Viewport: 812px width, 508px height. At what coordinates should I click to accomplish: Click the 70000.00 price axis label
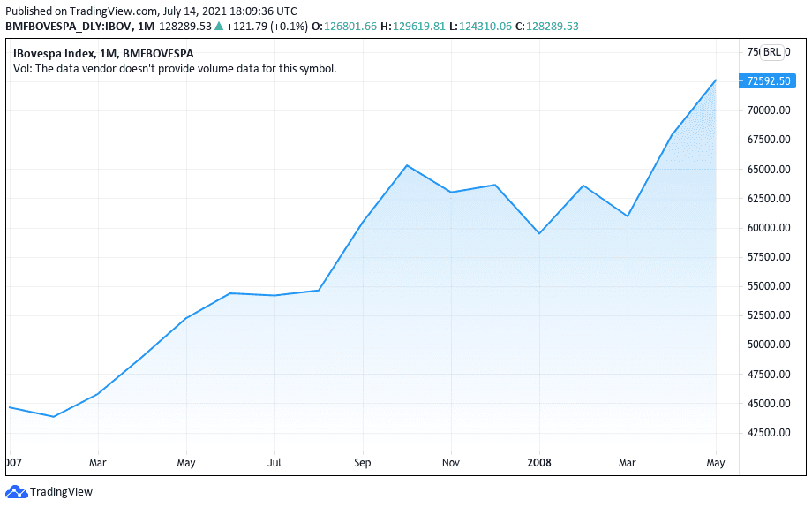coord(766,110)
